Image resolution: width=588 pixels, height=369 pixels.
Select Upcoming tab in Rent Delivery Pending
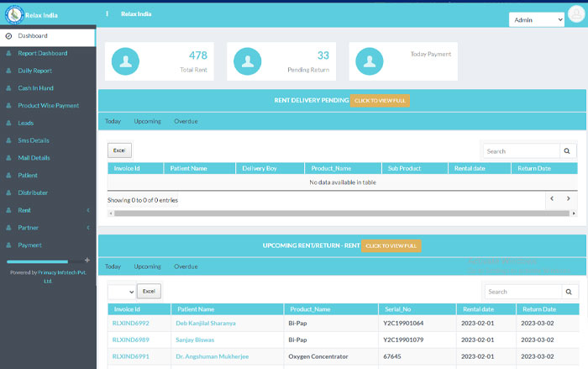pos(147,121)
